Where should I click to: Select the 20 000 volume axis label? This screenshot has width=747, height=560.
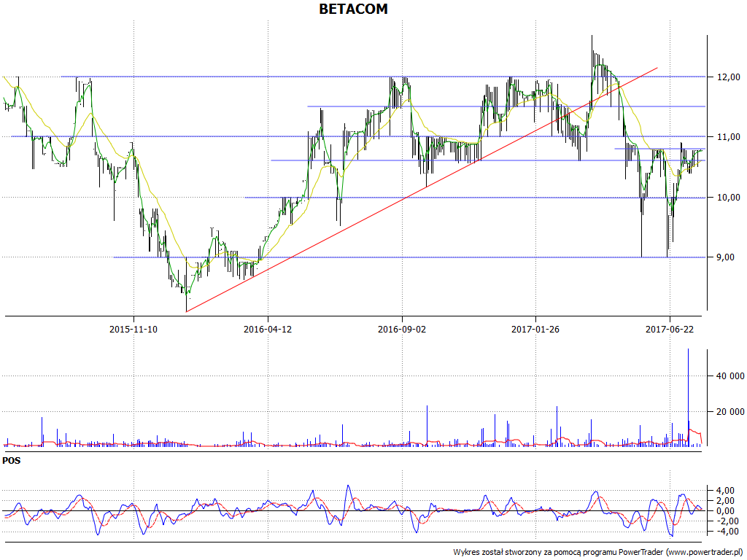(x=729, y=412)
